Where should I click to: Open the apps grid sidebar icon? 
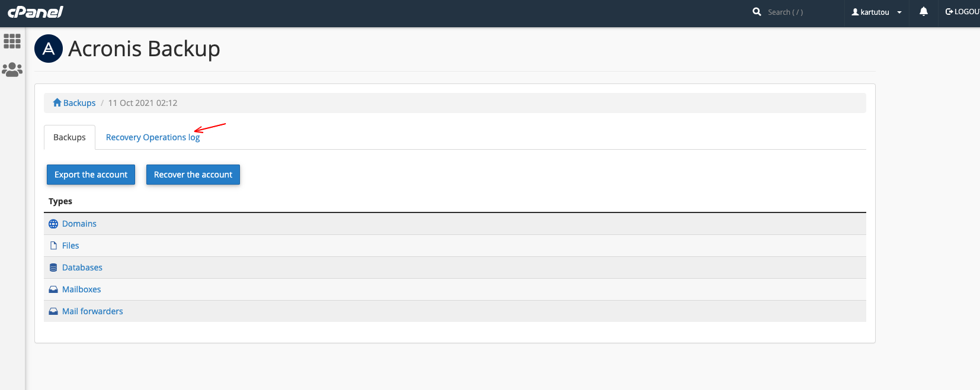click(x=12, y=41)
